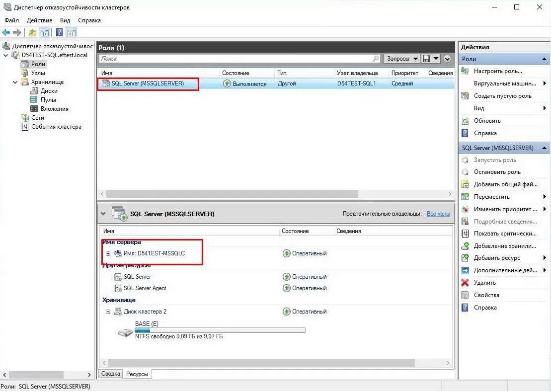551x392 pixels.
Task: Select Сети in the navigation tree
Action: [x=38, y=118]
